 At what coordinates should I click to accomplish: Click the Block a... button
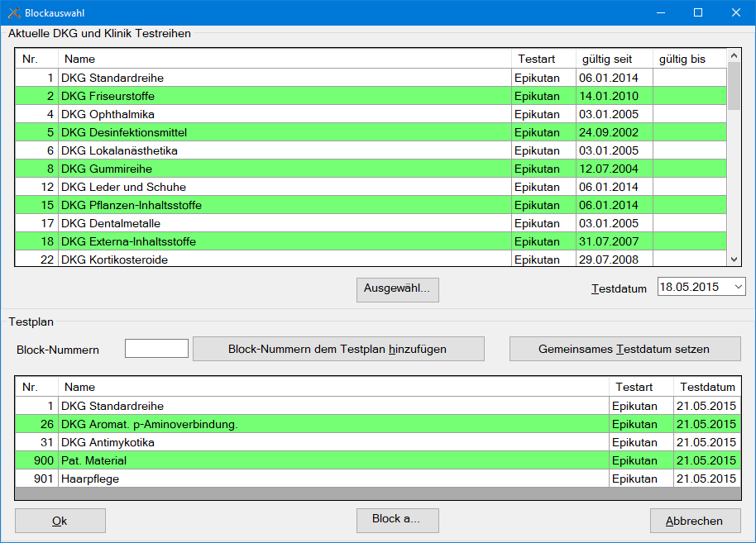pyautogui.click(x=397, y=520)
